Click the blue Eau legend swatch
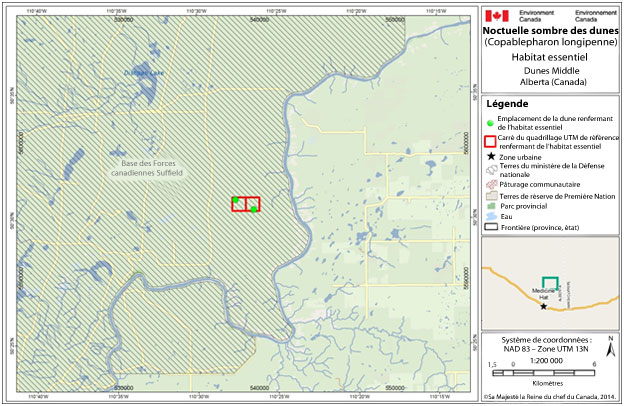624x406 pixels. [x=490, y=214]
